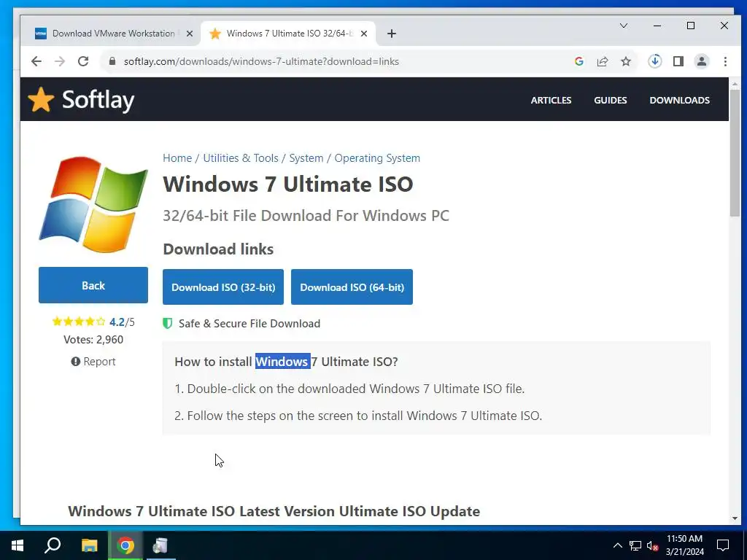Click installer icon in taskbar
The image size is (747, 560).
pos(160,545)
